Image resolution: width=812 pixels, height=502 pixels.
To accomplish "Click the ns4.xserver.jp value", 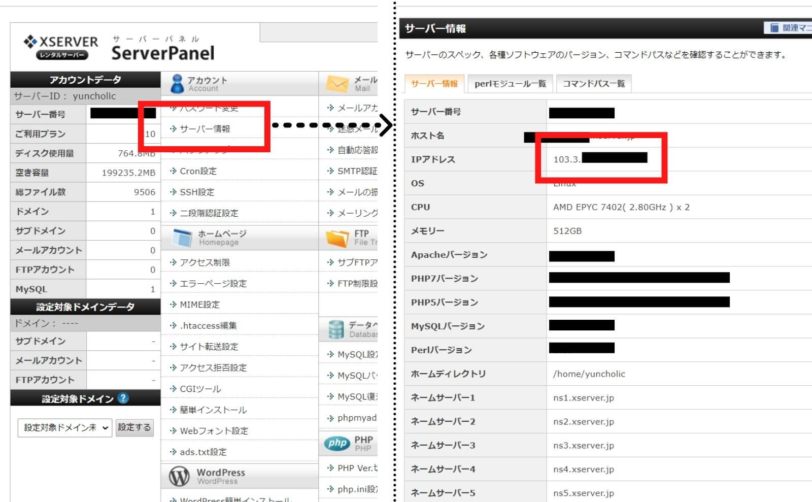I will tap(583, 469).
